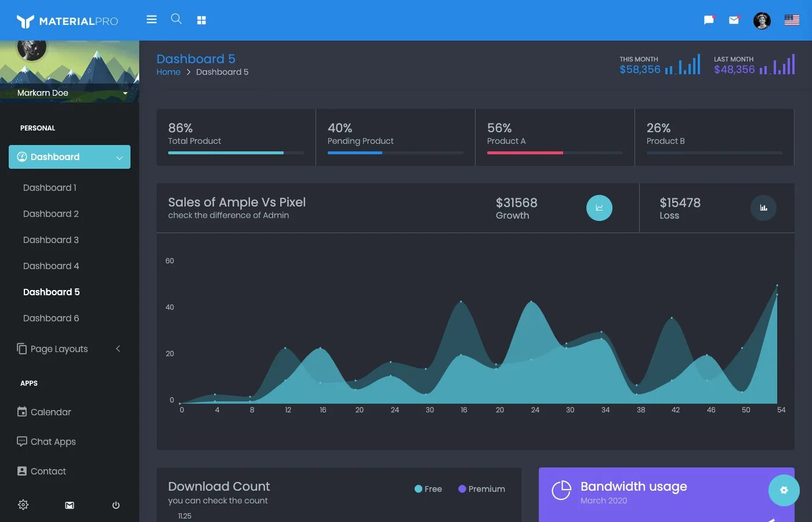
Task: Open the sidebar footer mail icon
Action: [70, 505]
